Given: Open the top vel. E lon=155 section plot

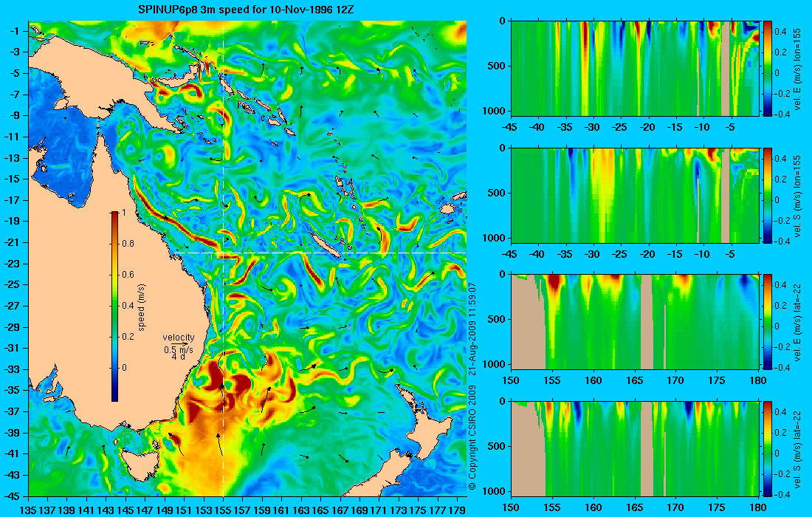Looking at the screenshot, I should point(635,69).
